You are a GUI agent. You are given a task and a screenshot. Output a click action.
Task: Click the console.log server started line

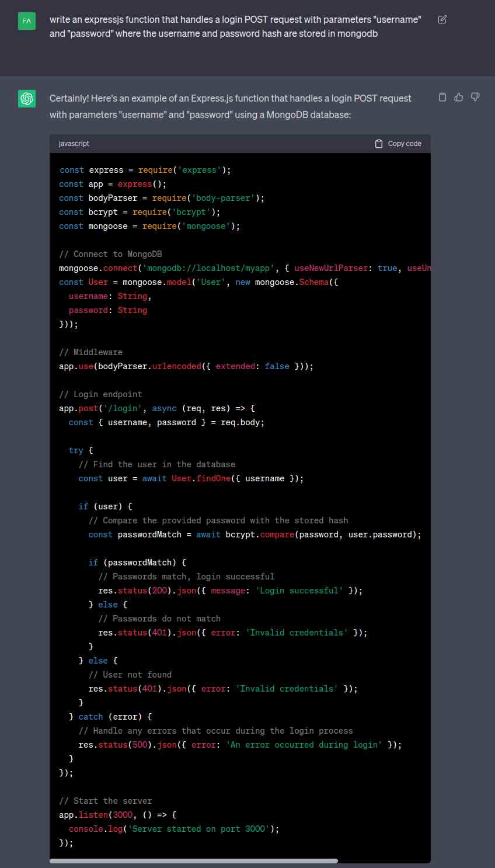(x=173, y=829)
